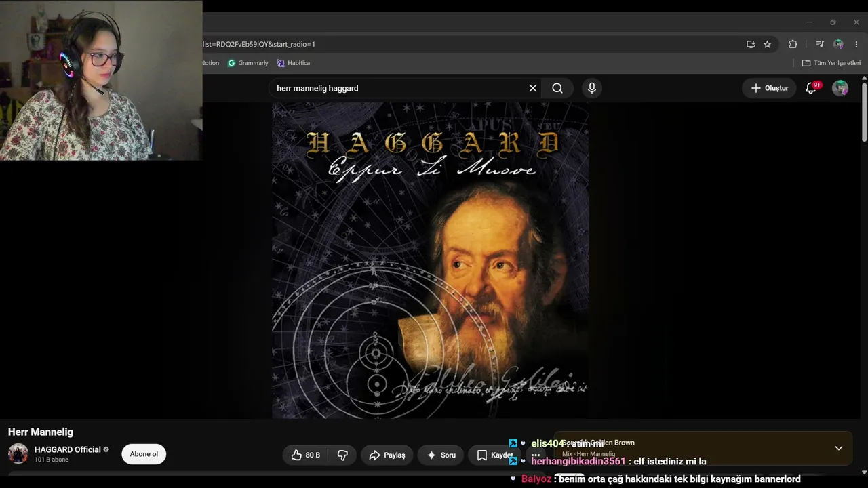Minimize the Chrome browser window
This screenshot has width=868, height=488.
tap(810, 22)
